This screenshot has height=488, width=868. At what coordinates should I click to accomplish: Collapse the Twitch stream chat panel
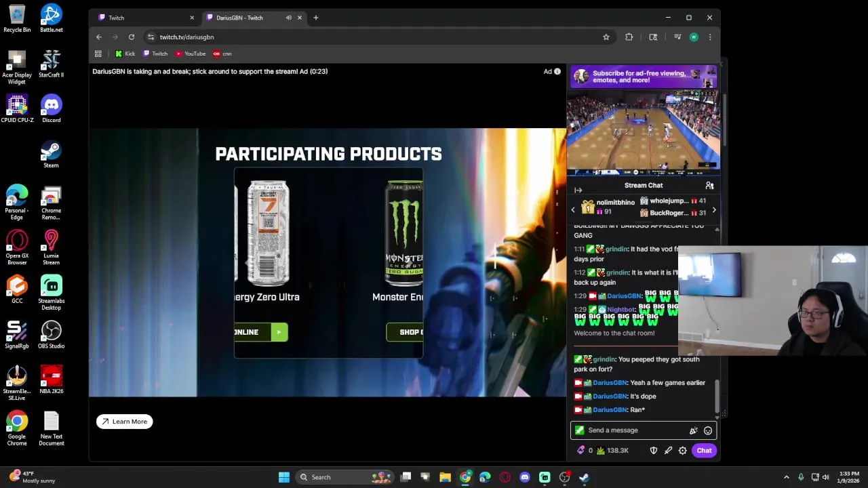[x=578, y=190]
